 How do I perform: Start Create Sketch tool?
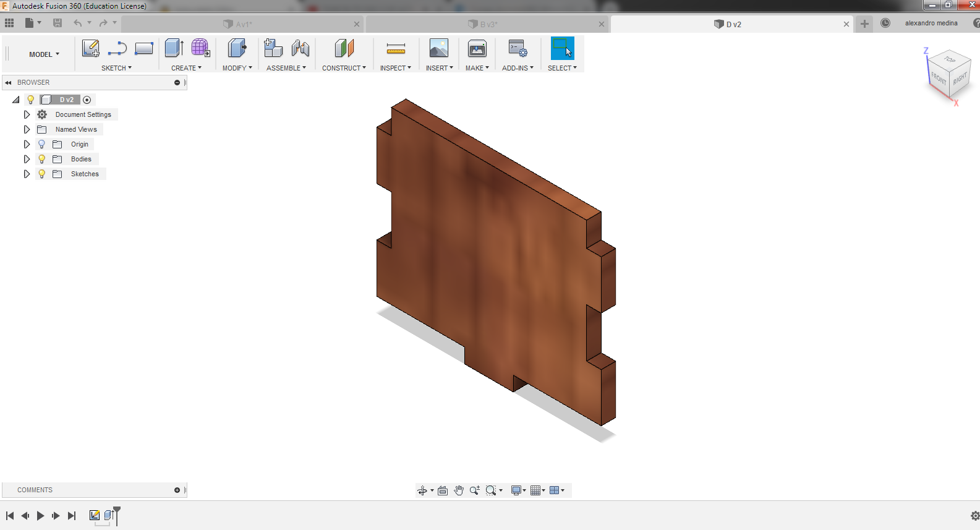coord(91,48)
